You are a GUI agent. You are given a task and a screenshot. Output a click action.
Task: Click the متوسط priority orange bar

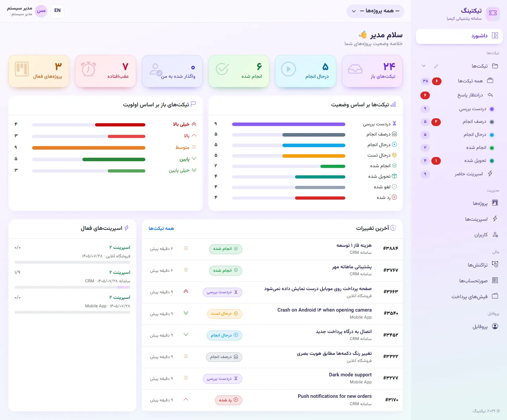point(89,148)
